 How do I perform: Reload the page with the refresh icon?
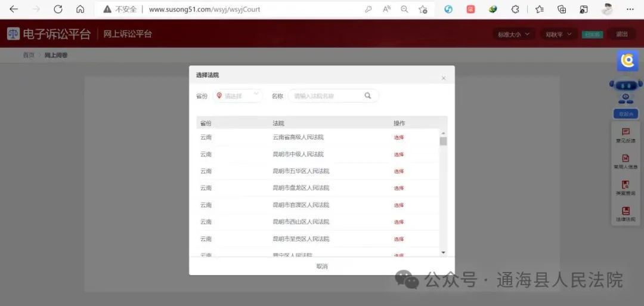[58, 9]
